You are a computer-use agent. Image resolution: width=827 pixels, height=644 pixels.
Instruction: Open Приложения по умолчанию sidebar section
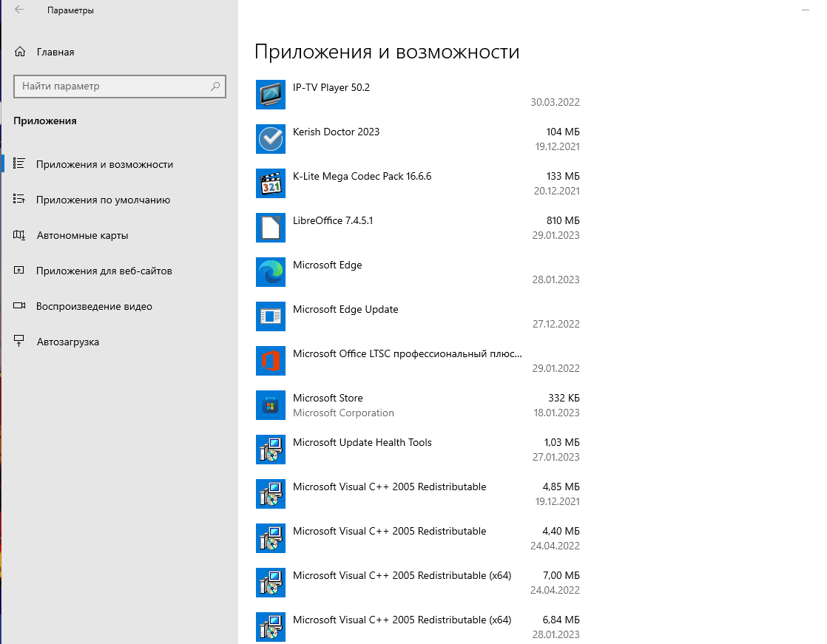[x=119, y=200]
